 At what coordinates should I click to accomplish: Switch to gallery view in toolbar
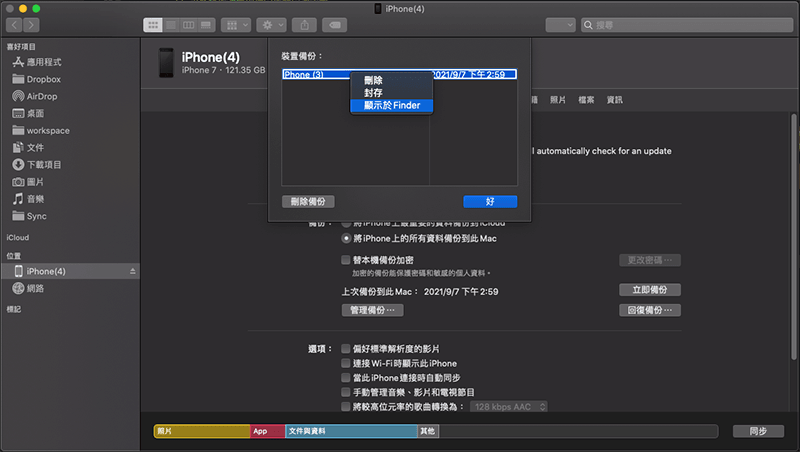click(x=206, y=25)
